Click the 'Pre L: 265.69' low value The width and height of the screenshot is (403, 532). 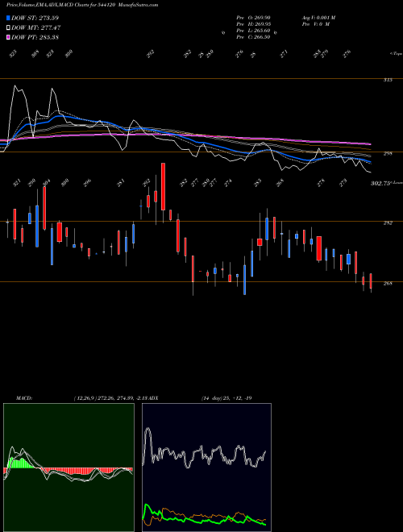(x=253, y=31)
